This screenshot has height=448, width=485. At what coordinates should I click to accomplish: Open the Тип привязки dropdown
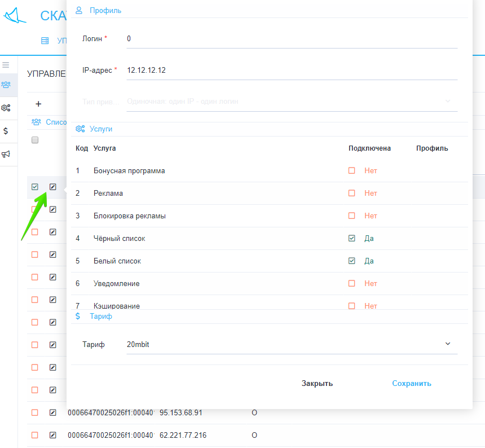pos(292,102)
